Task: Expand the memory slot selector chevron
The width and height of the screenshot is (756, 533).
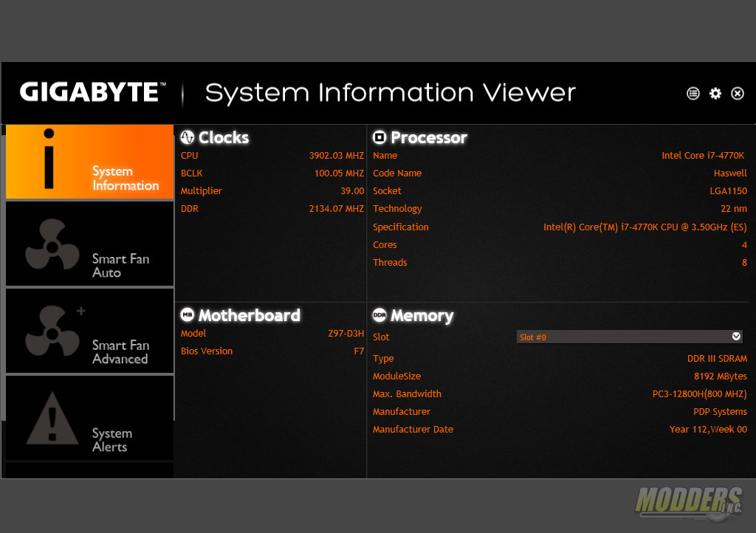Action: point(736,336)
